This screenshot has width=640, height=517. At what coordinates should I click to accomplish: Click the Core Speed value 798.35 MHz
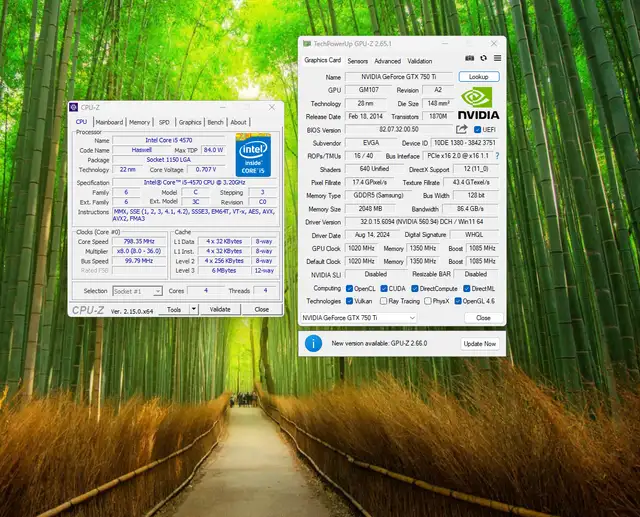[x=139, y=241]
